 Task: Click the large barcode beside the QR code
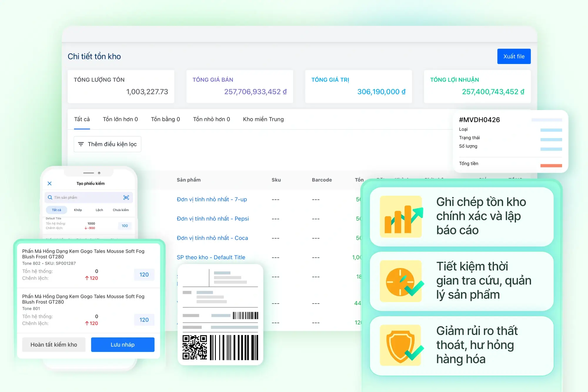[x=234, y=347]
